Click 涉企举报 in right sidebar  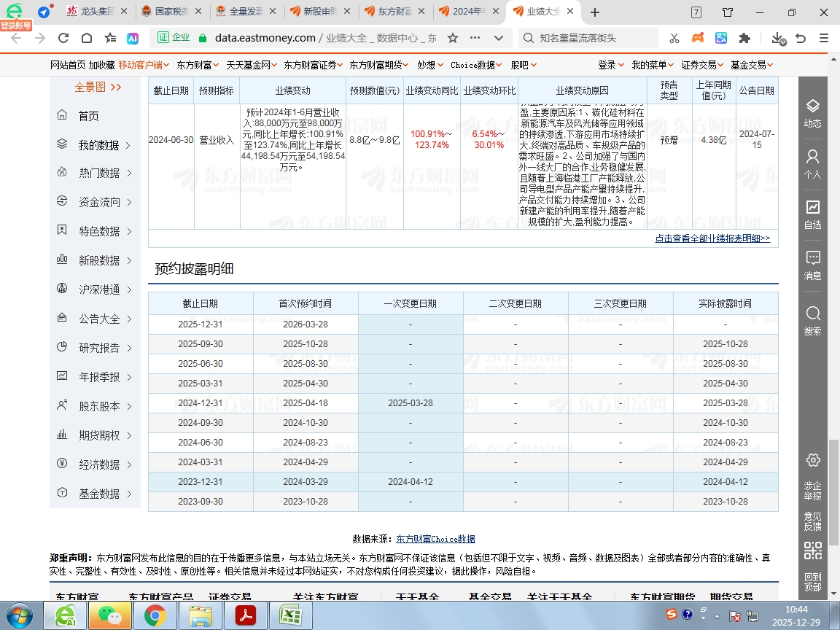click(813, 491)
